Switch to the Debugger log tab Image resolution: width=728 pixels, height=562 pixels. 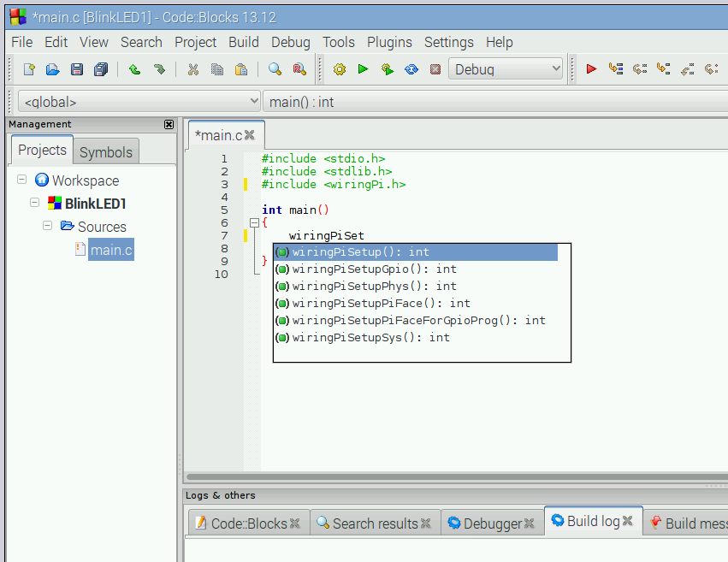[492, 521]
